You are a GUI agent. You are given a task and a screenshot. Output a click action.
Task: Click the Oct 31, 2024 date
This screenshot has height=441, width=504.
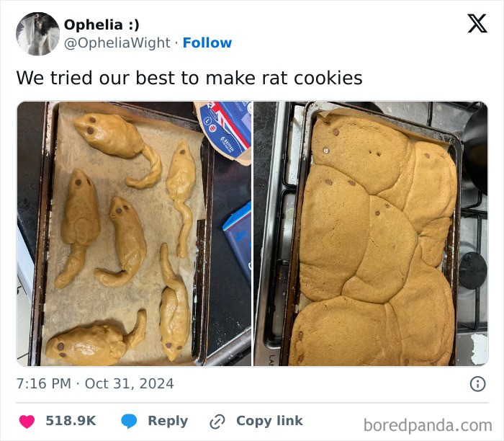pos(129,384)
